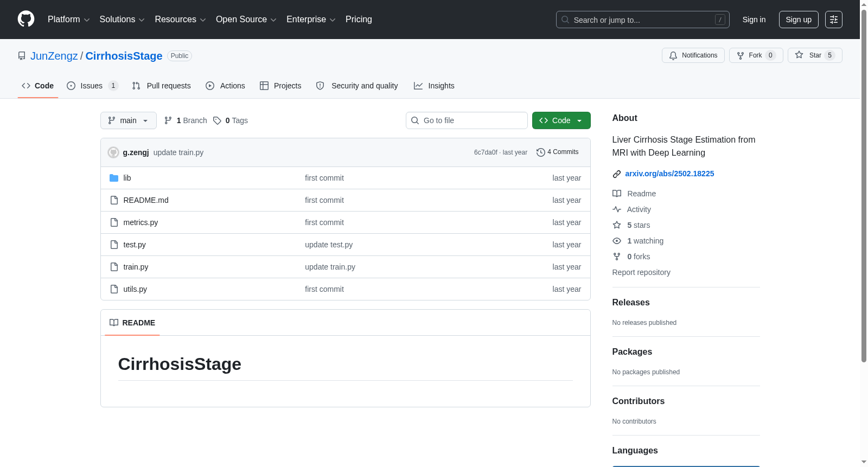This screenshot has height=467, width=868.
Task: Click the Star count badge 5
Action: pyautogui.click(x=829, y=55)
